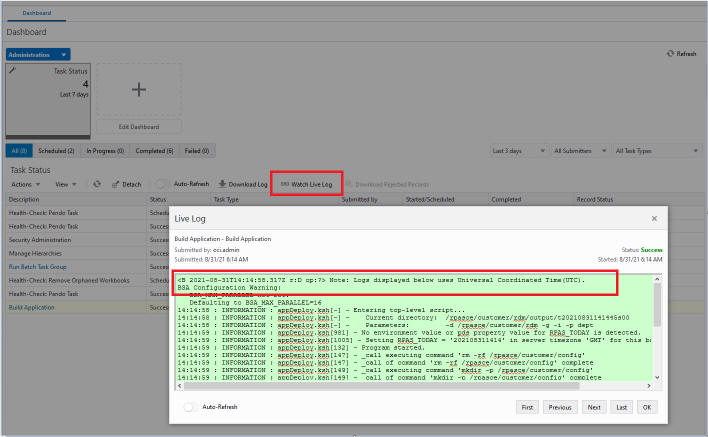
Task: Select the All tab filter
Action: click(19, 151)
